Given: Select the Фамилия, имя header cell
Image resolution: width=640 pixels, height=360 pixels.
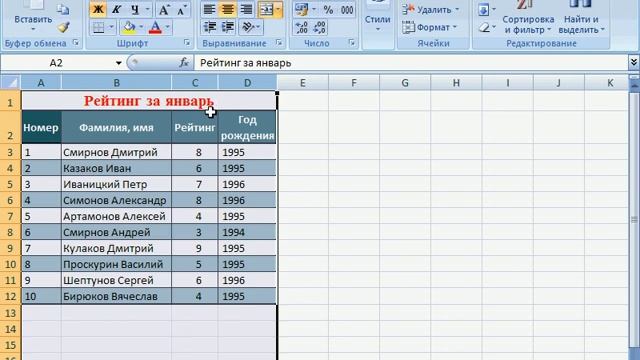Looking at the screenshot, I should point(116,127).
